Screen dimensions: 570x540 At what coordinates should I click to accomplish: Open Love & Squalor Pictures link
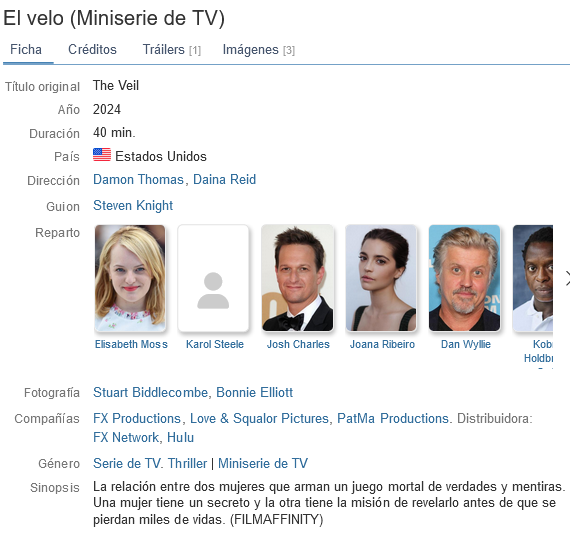point(259,419)
